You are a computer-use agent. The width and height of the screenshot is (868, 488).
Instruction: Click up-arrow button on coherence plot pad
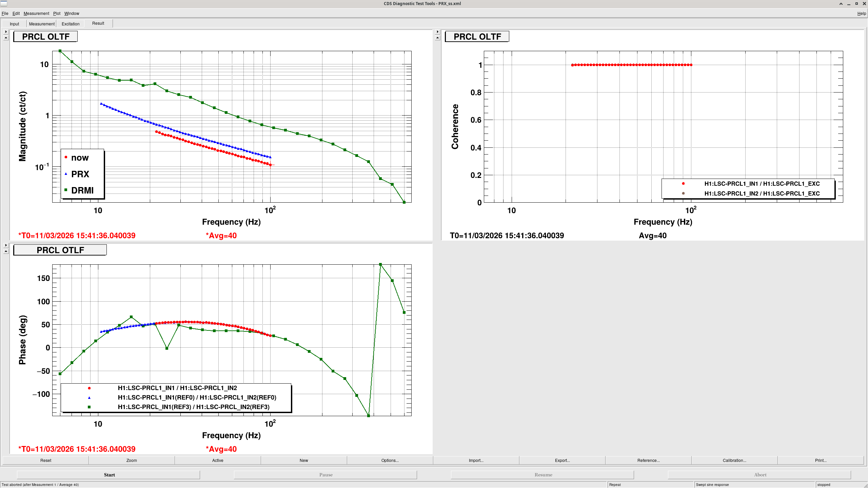[x=437, y=38]
